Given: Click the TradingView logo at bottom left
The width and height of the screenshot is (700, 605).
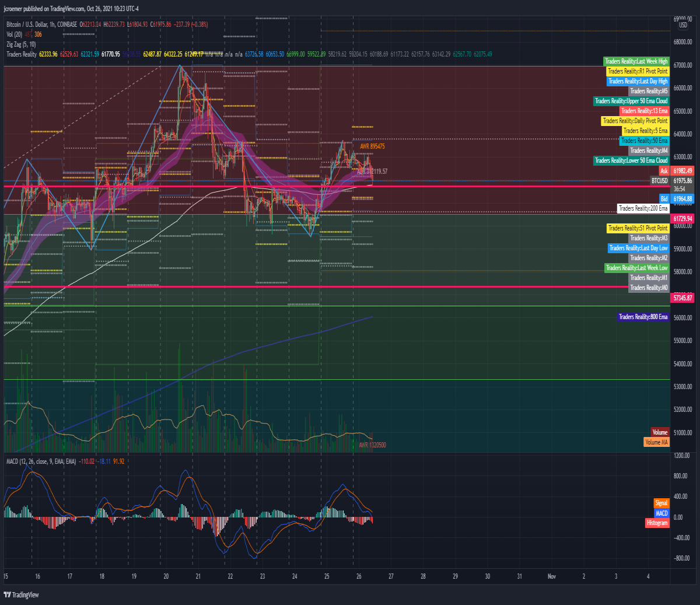Looking at the screenshot, I should 21,594.
